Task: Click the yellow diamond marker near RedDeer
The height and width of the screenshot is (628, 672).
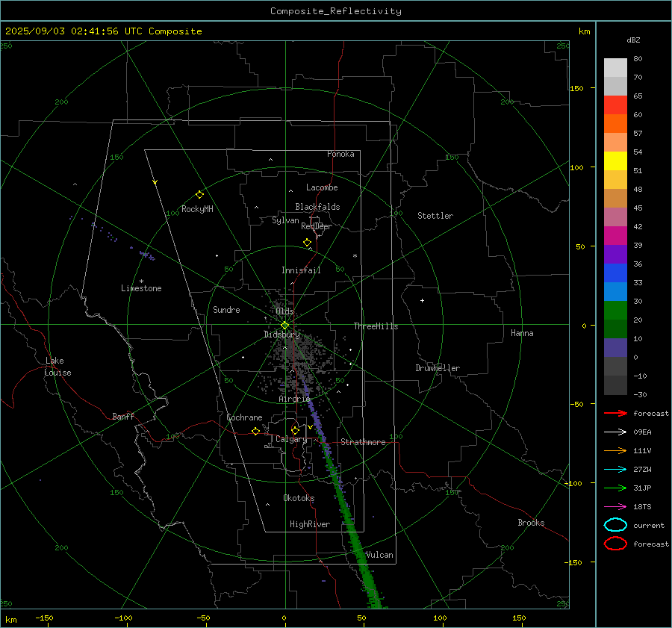Action: pyautogui.click(x=308, y=243)
